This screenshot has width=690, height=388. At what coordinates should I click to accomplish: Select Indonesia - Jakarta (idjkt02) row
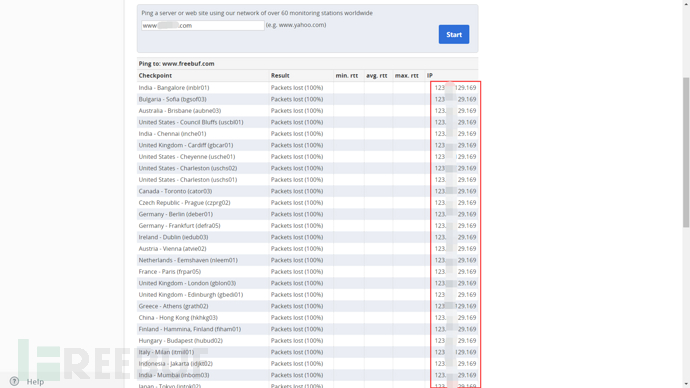click(x=307, y=364)
